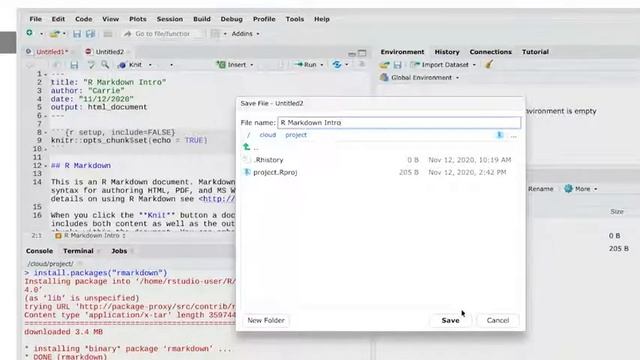Collapse the YAML header fold arrow at line 1
Image resolution: width=640 pixels, height=360 pixels.
(x=46, y=74)
